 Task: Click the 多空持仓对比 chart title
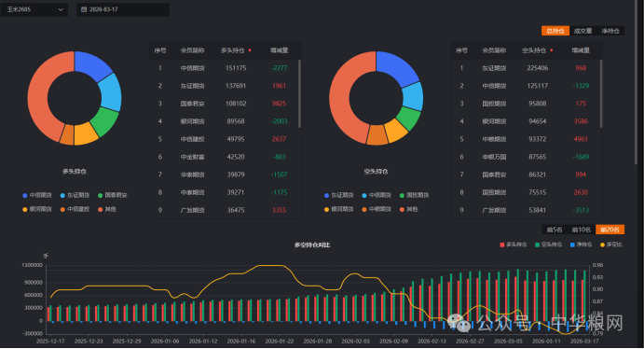312,245
